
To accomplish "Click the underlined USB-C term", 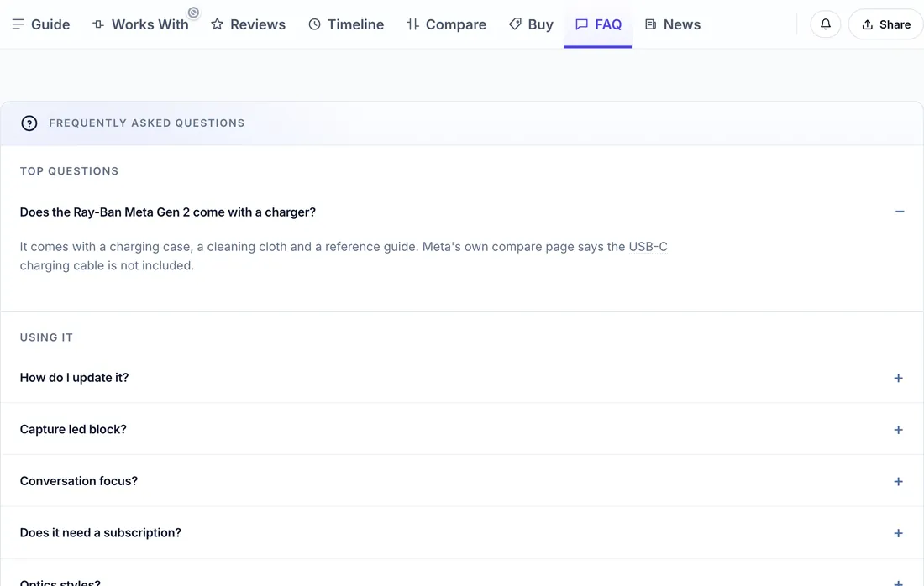I will pyautogui.click(x=648, y=247).
